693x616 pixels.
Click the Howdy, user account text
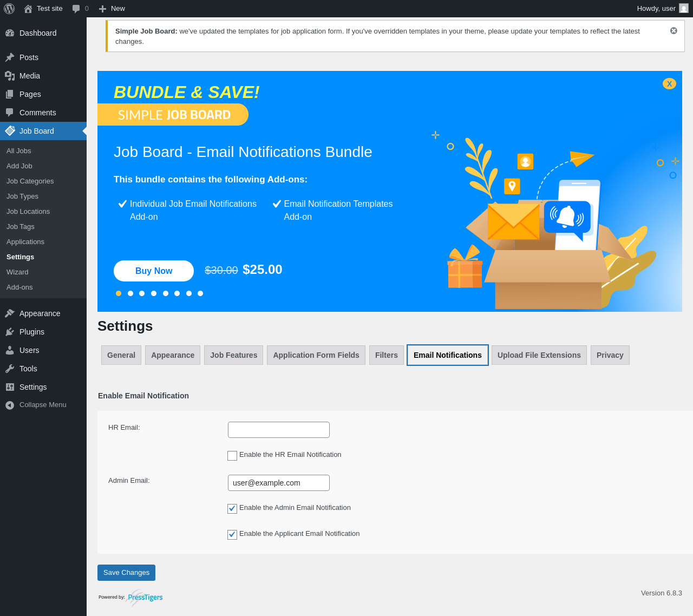pos(656,9)
